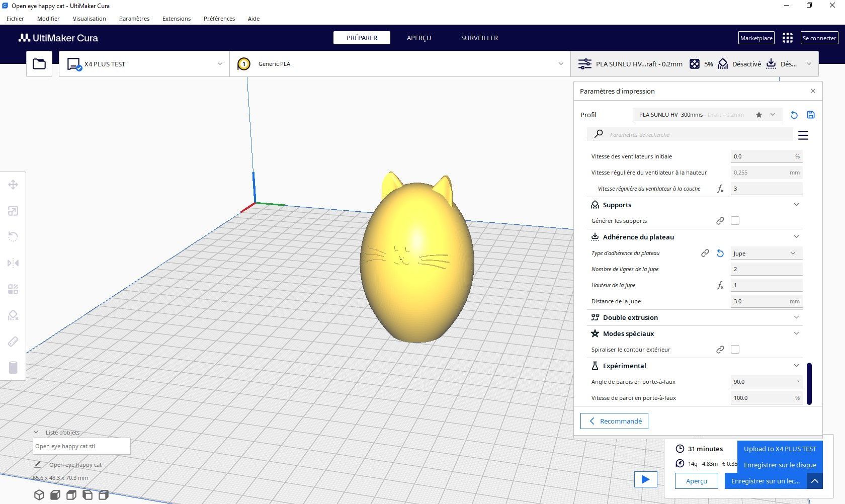Collapse the Liste d'objets panel
Viewport: 845px width, 504px height.
coord(36,432)
